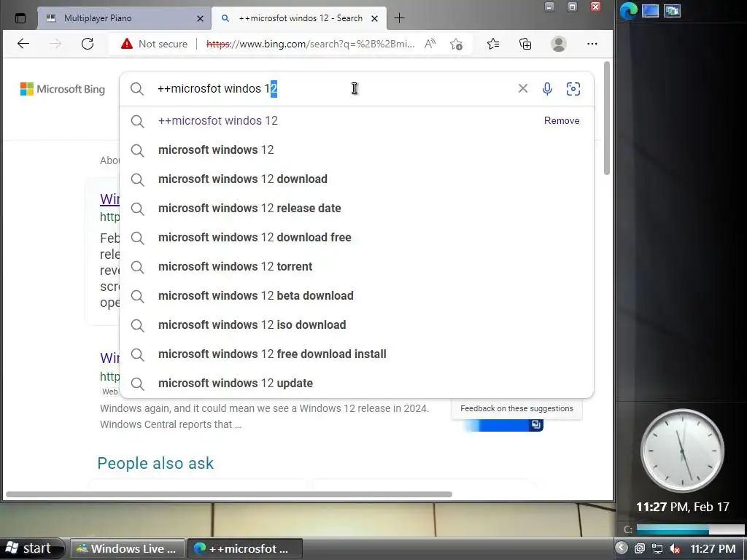Click the taskbar clock 11:27 PM
The image size is (747, 560).
coord(713,548)
